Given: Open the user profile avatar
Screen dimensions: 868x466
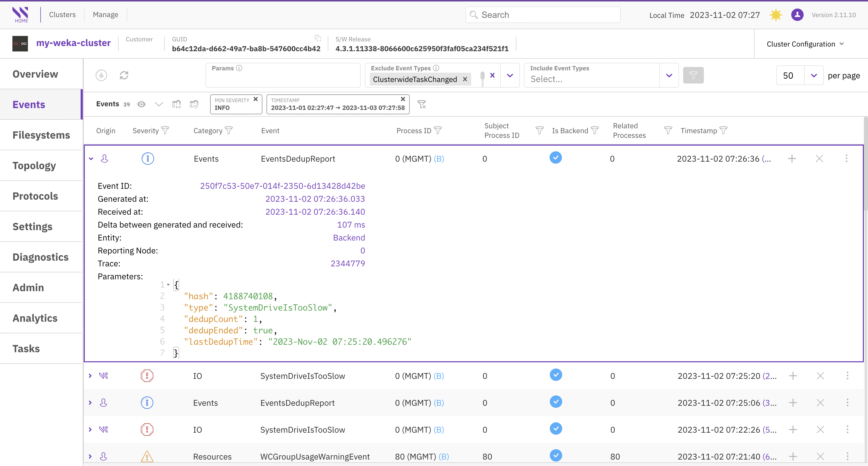Looking at the screenshot, I should point(797,15).
